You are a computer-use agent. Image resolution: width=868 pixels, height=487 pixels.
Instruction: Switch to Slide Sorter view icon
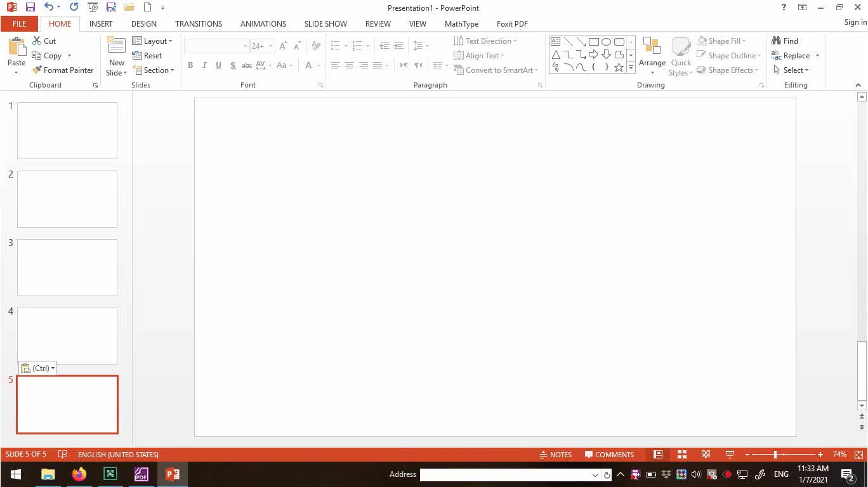[x=682, y=455]
